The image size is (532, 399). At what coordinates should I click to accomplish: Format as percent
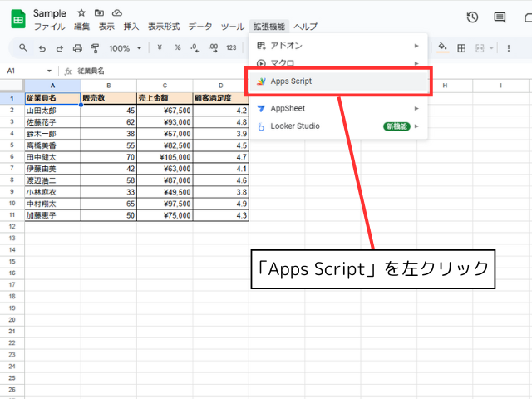[177, 48]
